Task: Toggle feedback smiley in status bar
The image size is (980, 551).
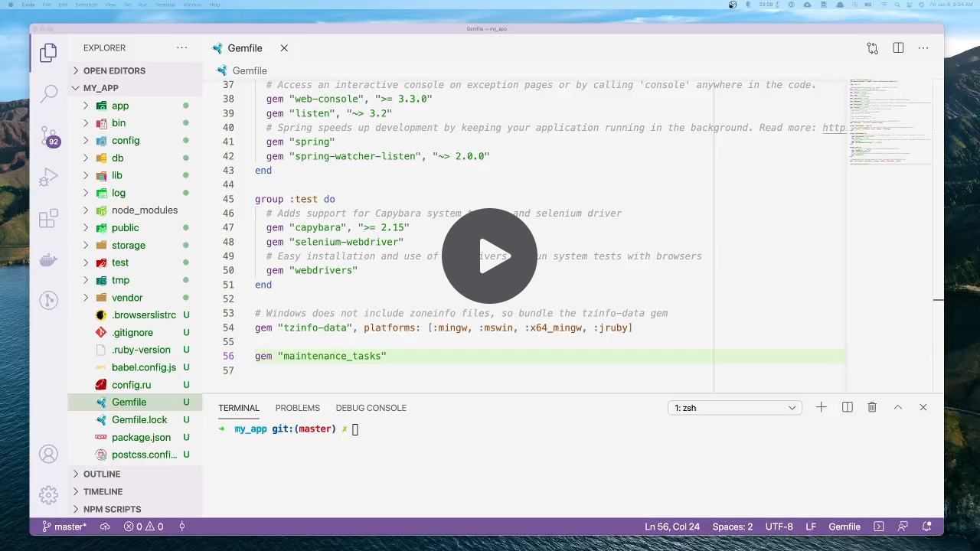Action: tap(903, 527)
